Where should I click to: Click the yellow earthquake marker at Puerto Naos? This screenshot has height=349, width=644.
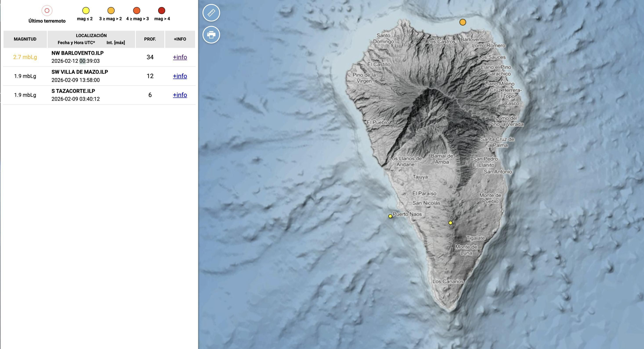click(390, 216)
